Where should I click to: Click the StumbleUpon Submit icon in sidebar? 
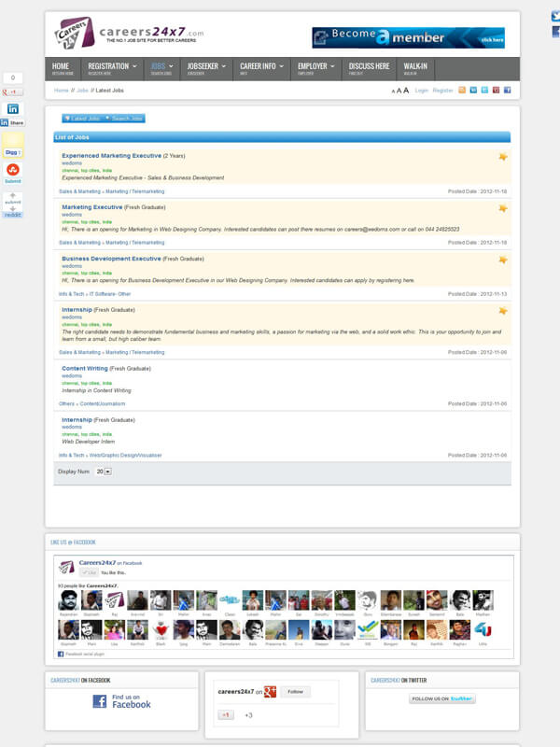(13, 170)
